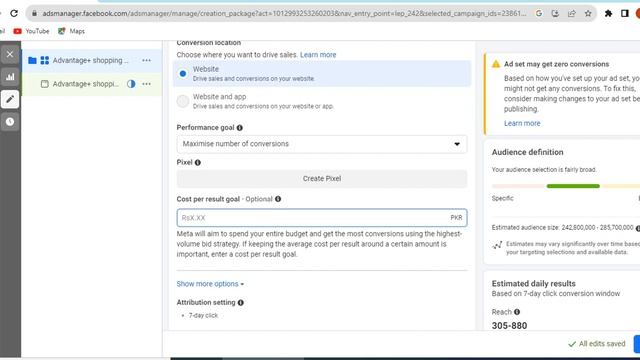Click the share page icon in the address bar
The width and height of the screenshot is (640, 360).
coord(571,13)
